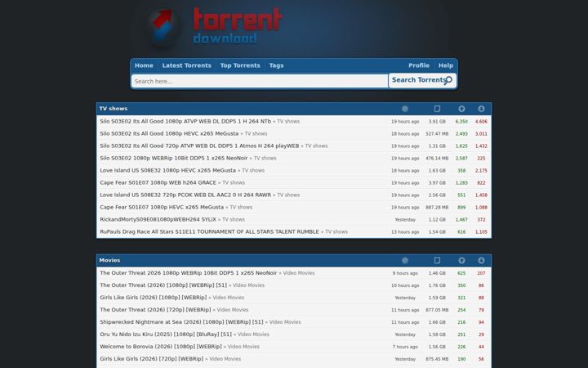Open Latest Torrents page
The height and width of the screenshot is (368, 588).
(187, 65)
